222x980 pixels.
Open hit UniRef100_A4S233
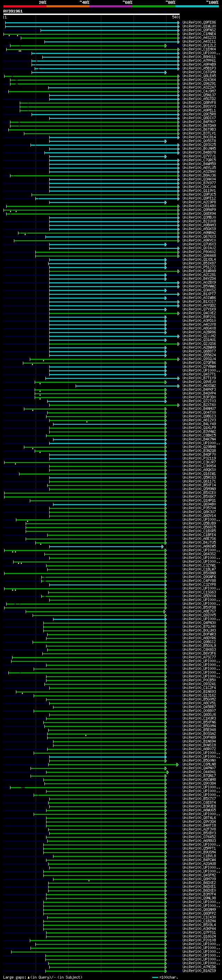(199, 38)
